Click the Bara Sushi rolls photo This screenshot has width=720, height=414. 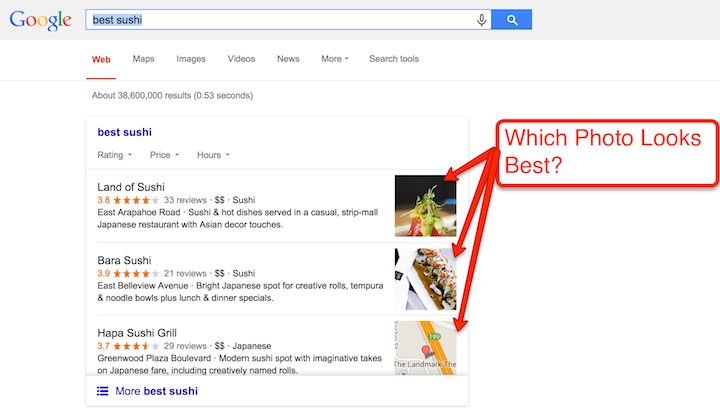click(425, 278)
